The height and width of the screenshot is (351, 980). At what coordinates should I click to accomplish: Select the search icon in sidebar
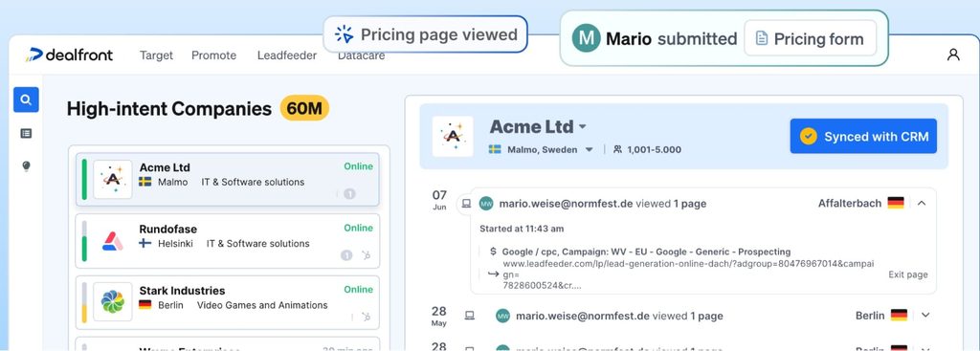coord(26,99)
